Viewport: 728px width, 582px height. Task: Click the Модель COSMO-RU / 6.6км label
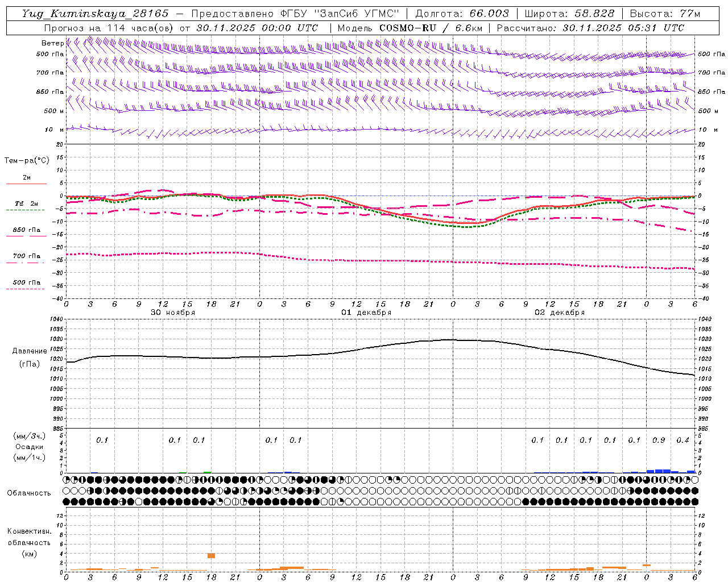(x=410, y=28)
